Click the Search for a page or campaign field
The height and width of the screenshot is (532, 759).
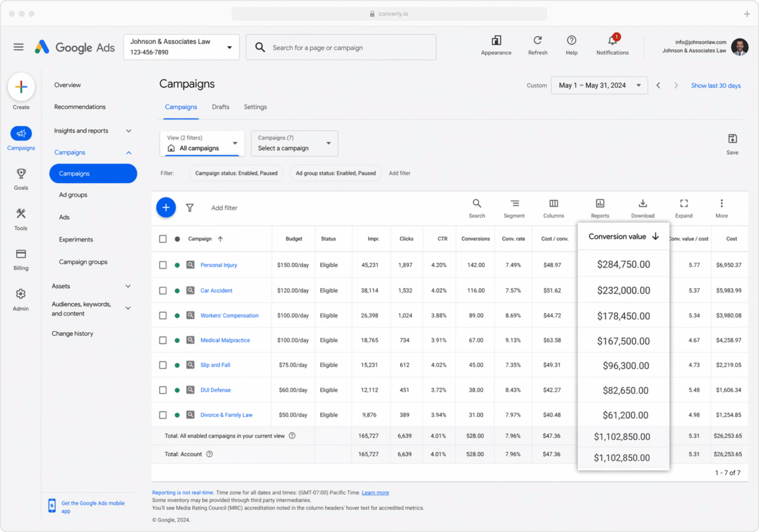point(341,47)
